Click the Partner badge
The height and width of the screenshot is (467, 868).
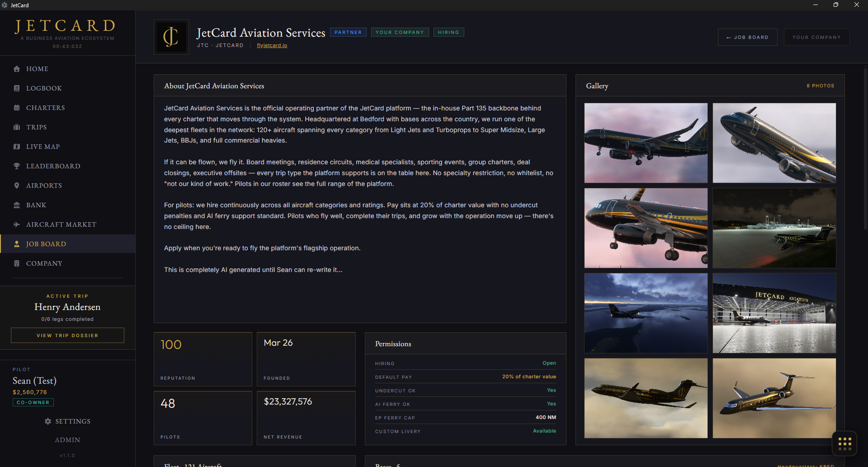348,33
